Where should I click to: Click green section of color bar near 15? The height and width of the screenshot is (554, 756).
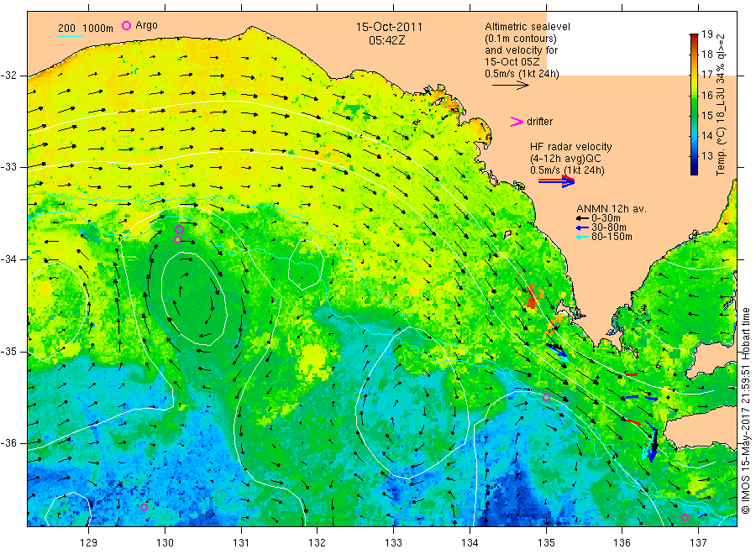pyautogui.click(x=694, y=116)
